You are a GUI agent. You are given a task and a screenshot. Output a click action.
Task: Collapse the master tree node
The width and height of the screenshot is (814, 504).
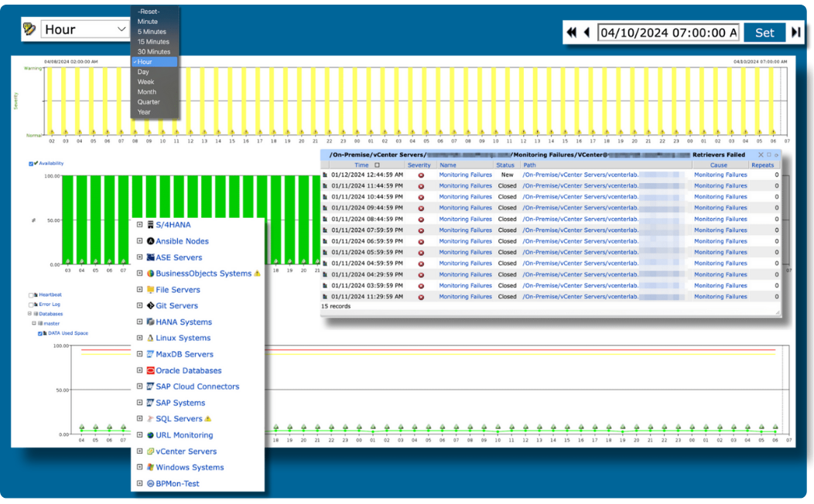(34, 323)
